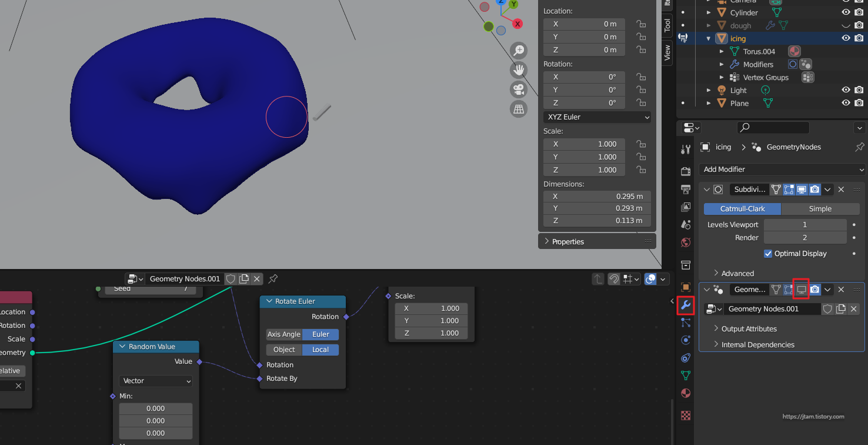Collapse the icing tree item arrow
Viewport: 868px width, 445px height.
708,39
